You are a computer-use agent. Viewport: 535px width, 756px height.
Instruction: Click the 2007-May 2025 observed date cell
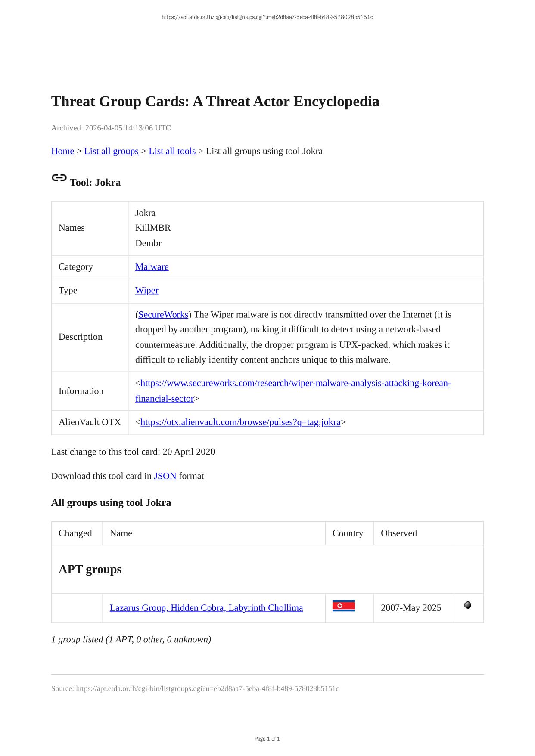click(411, 608)
